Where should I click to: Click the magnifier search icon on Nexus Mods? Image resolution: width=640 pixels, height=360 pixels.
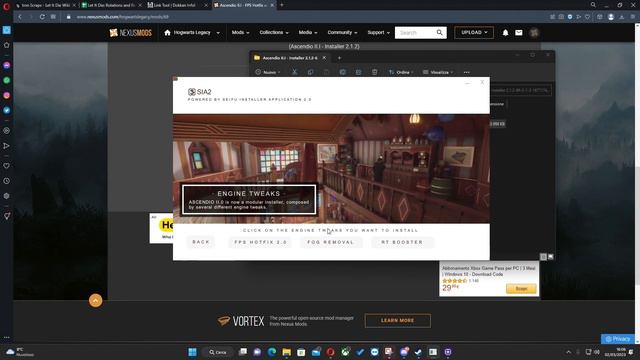(x=440, y=33)
